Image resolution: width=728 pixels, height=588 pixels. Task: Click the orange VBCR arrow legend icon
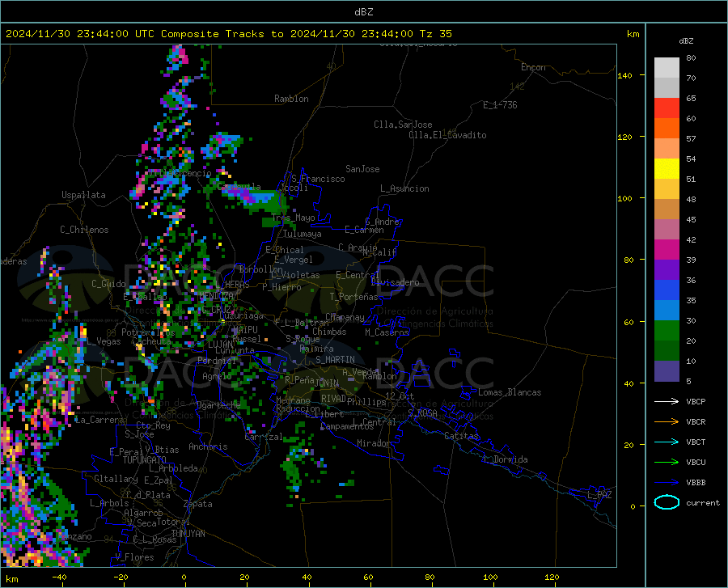[667, 422]
